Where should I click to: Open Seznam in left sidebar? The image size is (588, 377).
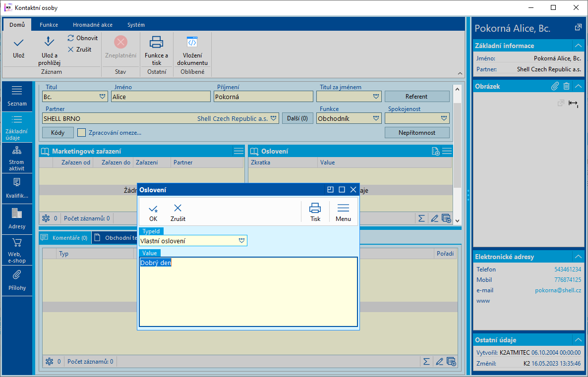[x=17, y=96]
